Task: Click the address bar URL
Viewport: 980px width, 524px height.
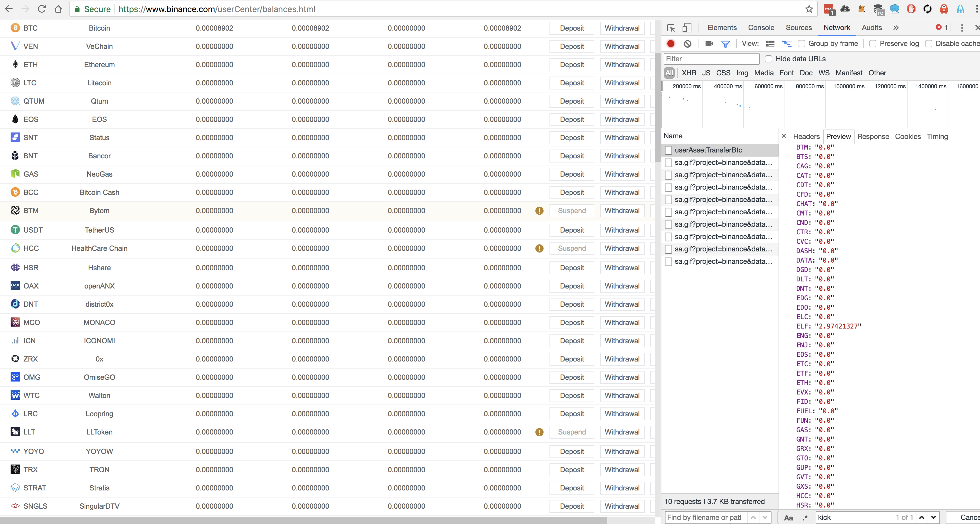Action: [216, 9]
